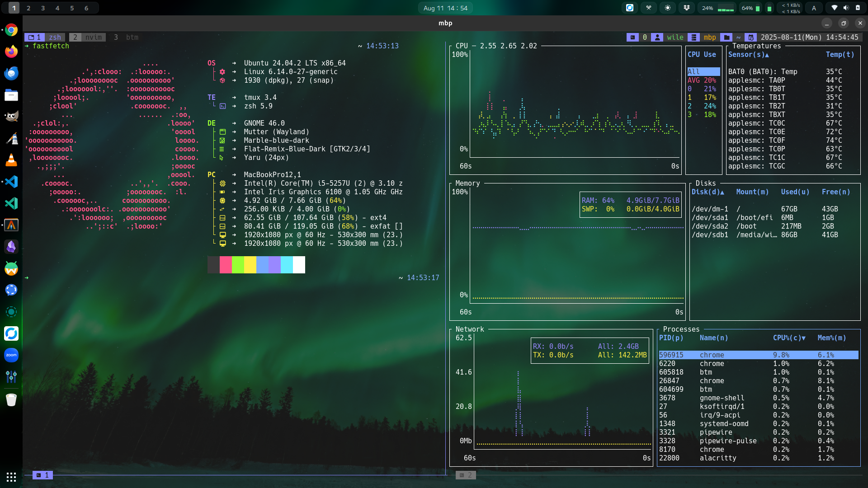The width and height of the screenshot is (868, 488).
Task: Sort disks by Disk(d) header
Action: pos(708,192)
